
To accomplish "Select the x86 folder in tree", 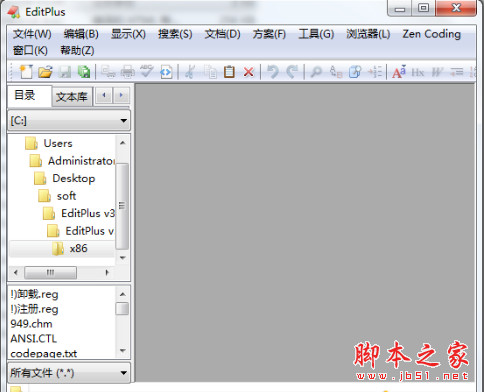I will (x=70, y=249).
